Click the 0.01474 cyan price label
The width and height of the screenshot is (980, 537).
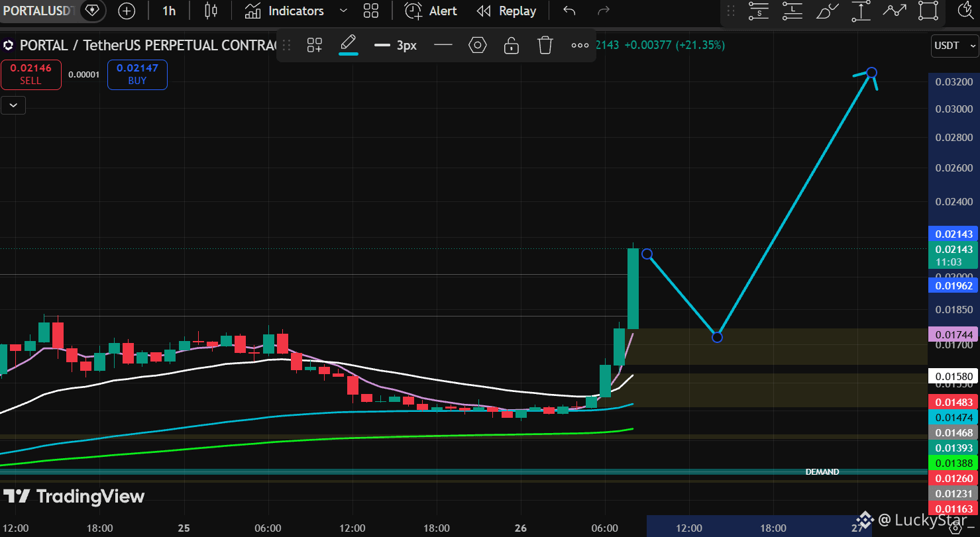click(x=953, y=417)
